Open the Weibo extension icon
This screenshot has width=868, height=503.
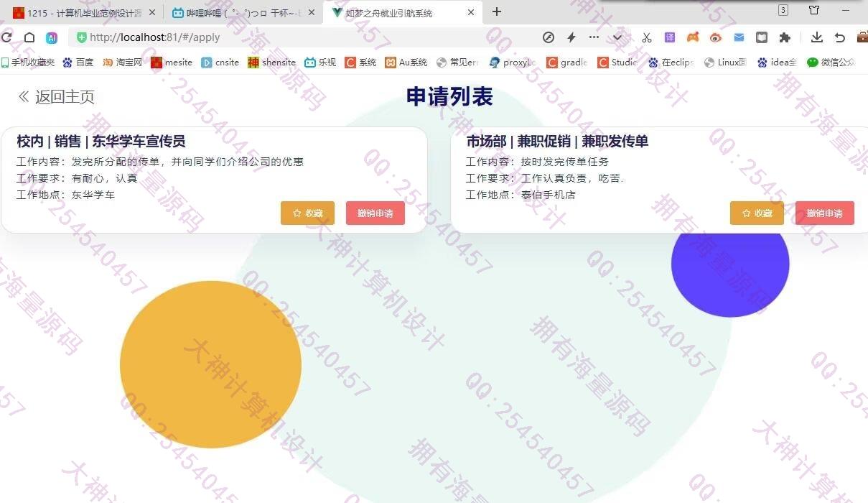coord(715,37)
